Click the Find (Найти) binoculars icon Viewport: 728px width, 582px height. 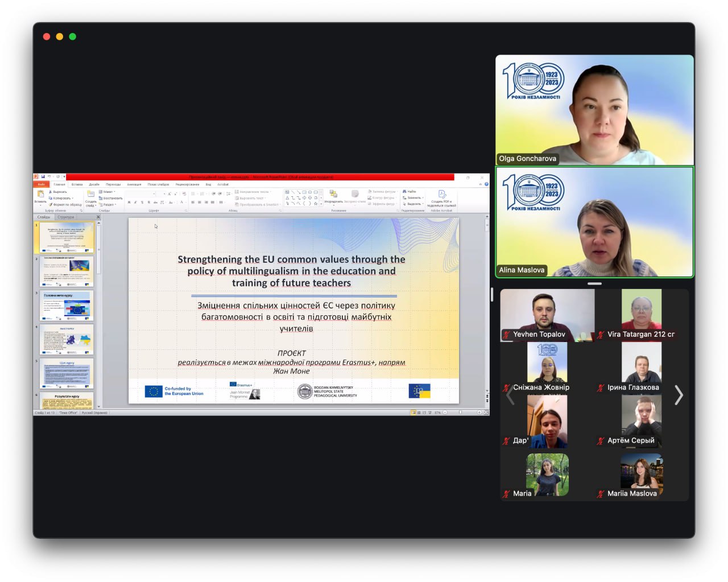405,192
